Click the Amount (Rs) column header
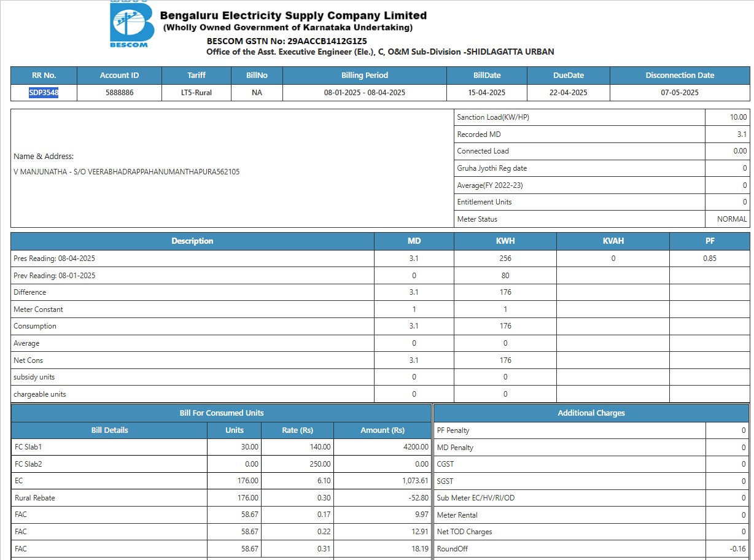This screenshot has width=754, height=560. click(x=383, y=430)
